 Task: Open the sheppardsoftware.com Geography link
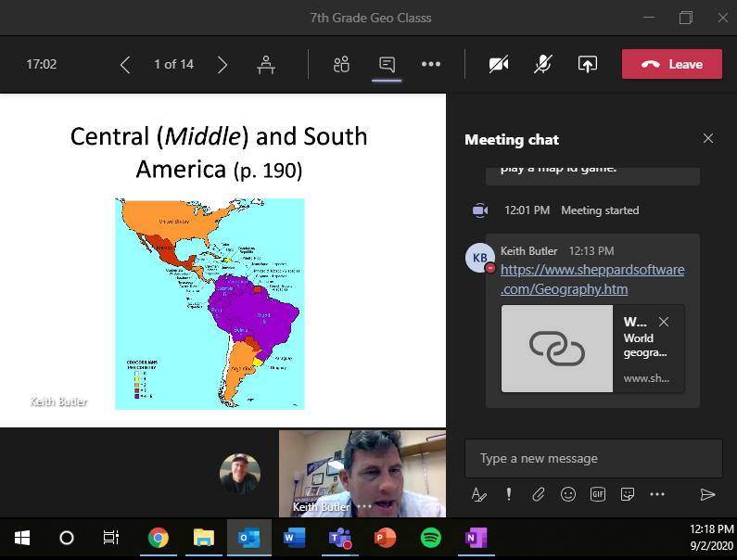tap(592, 279)
